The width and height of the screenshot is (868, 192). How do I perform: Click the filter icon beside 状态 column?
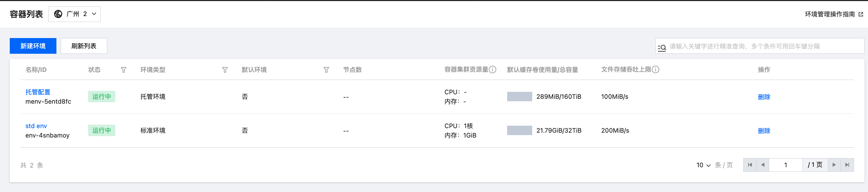coord(124,70)
